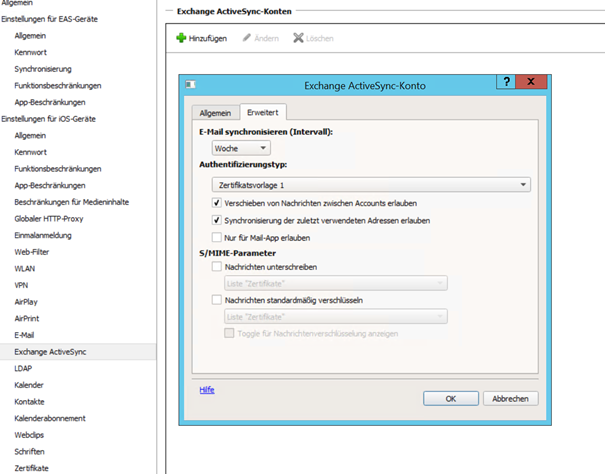Open Globaler HTTP-Proxy settings
Image resolution: width=605 pixels, height=474 pixels.
coord(49,218)
